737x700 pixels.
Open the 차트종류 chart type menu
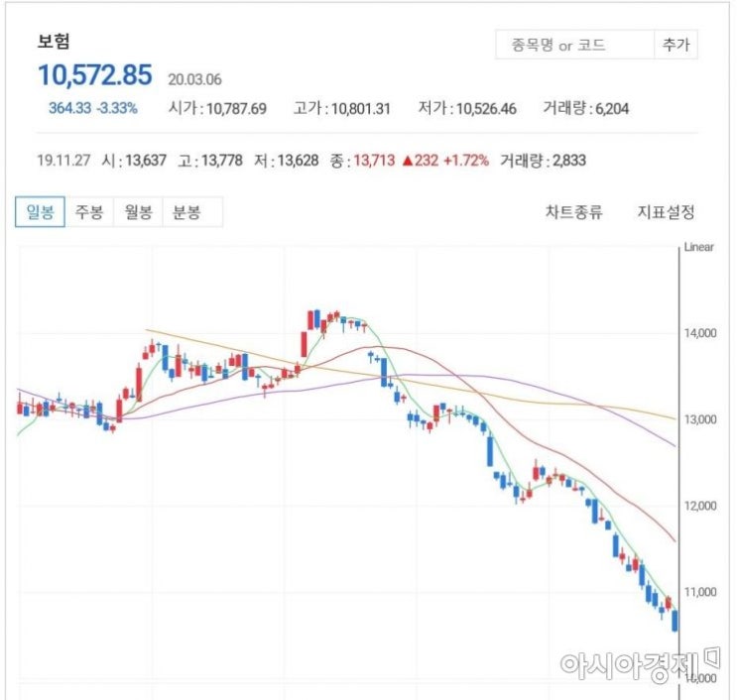click(x=573, y=212)
